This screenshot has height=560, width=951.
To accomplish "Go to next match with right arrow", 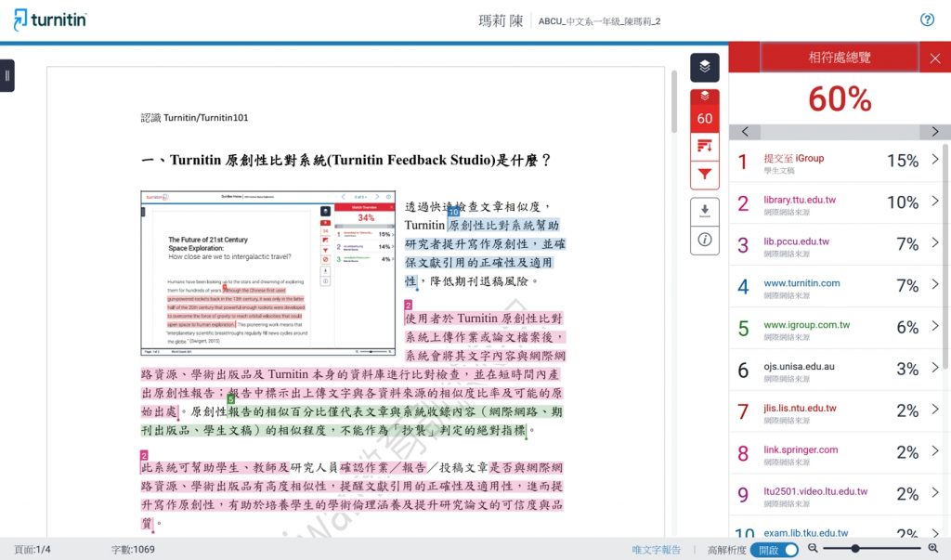I will click(x=934, y=132).
